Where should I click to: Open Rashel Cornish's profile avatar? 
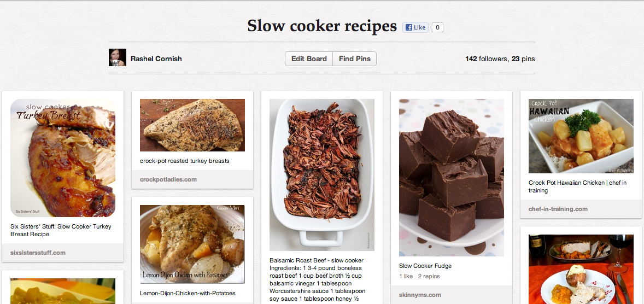pyautogui.click(x=118, y=57)
